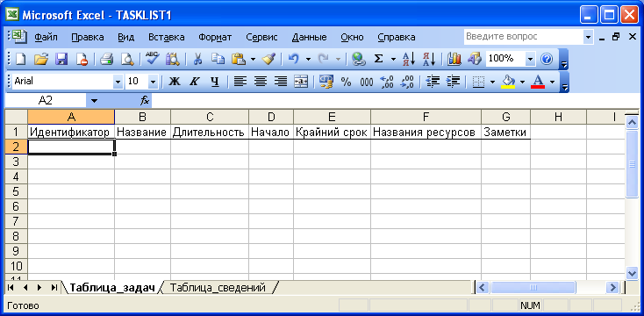The width and height of the screenshot is (644, 316).
Task: Toggle underline Ч formatting
Action: point(215,82)
